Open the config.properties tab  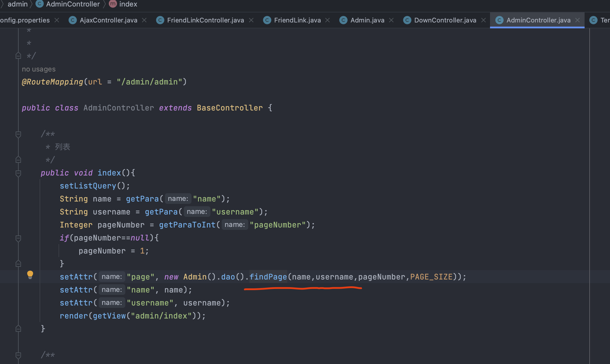click(x=25, y=20)
